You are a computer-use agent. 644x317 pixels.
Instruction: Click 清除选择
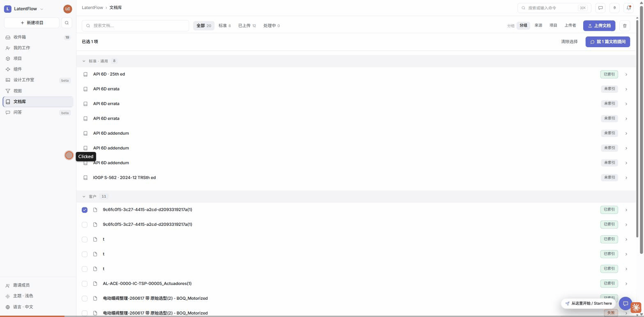point(569,41)
